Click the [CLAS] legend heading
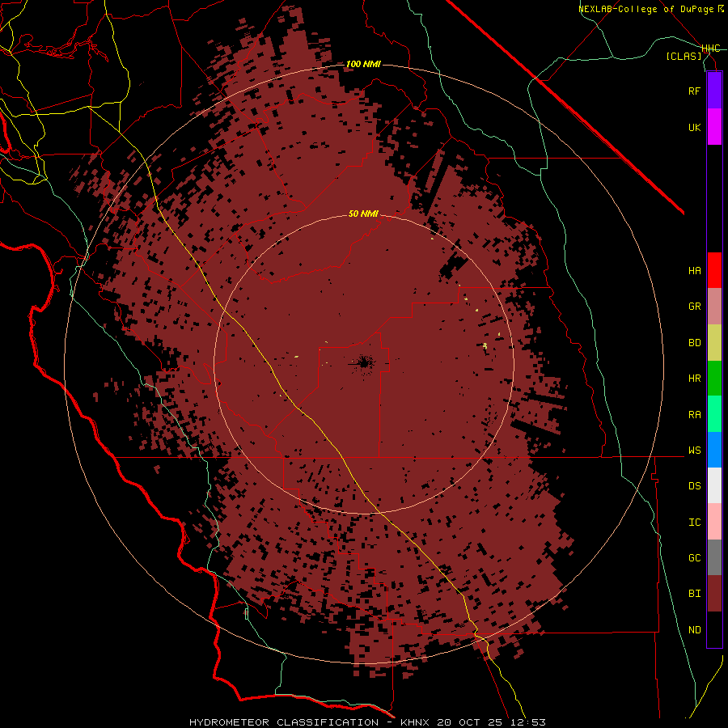 [684, 57]
